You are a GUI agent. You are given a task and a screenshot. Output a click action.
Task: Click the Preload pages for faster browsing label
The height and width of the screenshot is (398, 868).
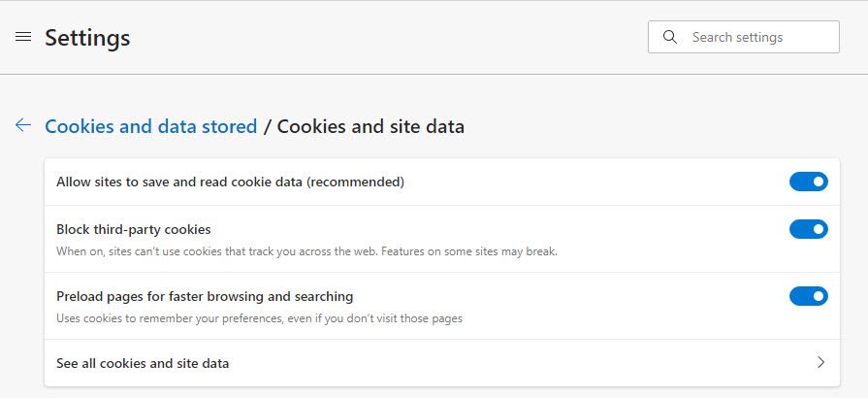click(x=205, y=296)
